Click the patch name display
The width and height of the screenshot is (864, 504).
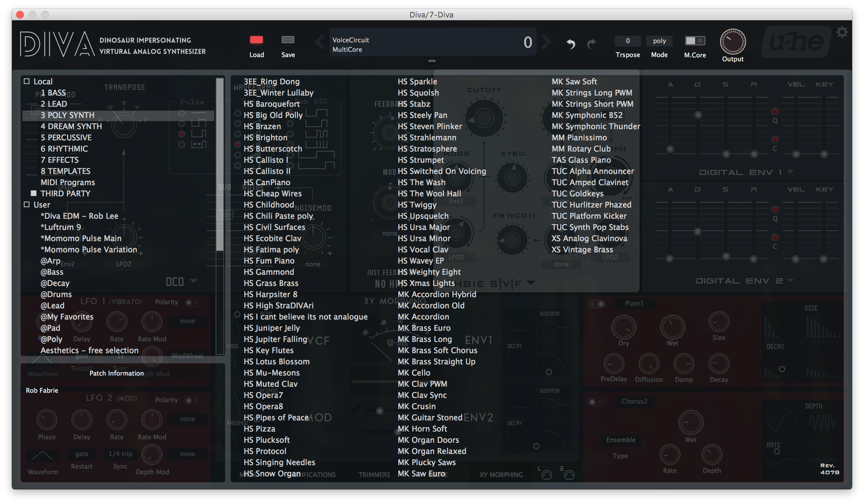click(432, 42)
